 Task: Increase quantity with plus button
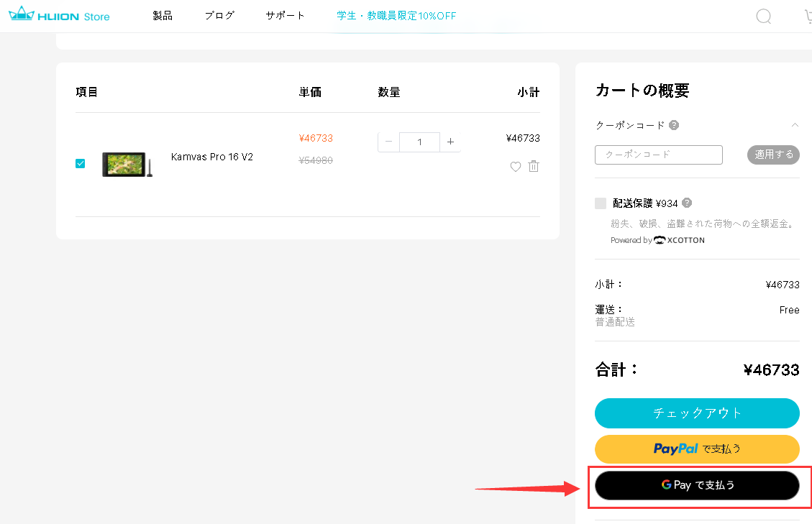click(450, 142)
